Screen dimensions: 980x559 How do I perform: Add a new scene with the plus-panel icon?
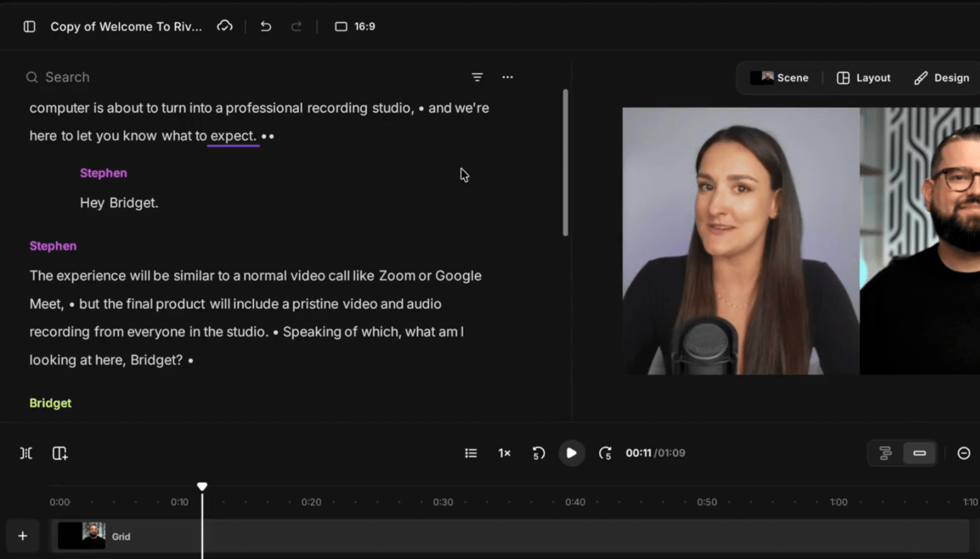60,453
